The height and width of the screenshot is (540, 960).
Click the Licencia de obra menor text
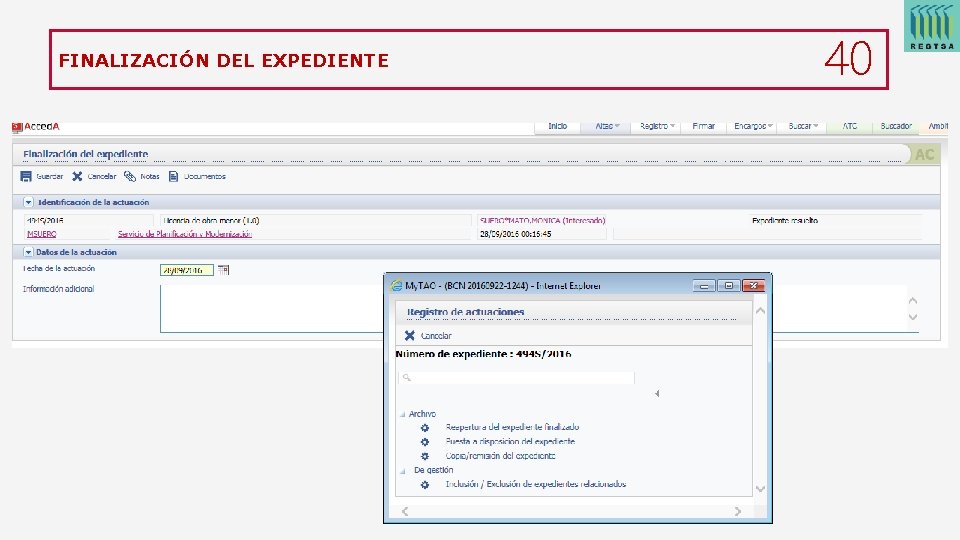coord(211,220)
